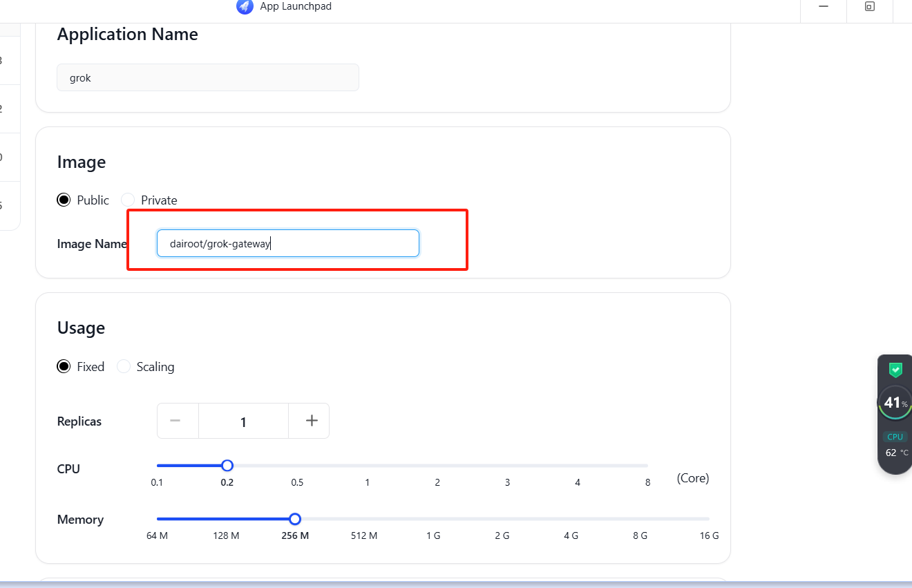
Task: Click the CPU slider handle at 0.2
Action: pos(227,466)
